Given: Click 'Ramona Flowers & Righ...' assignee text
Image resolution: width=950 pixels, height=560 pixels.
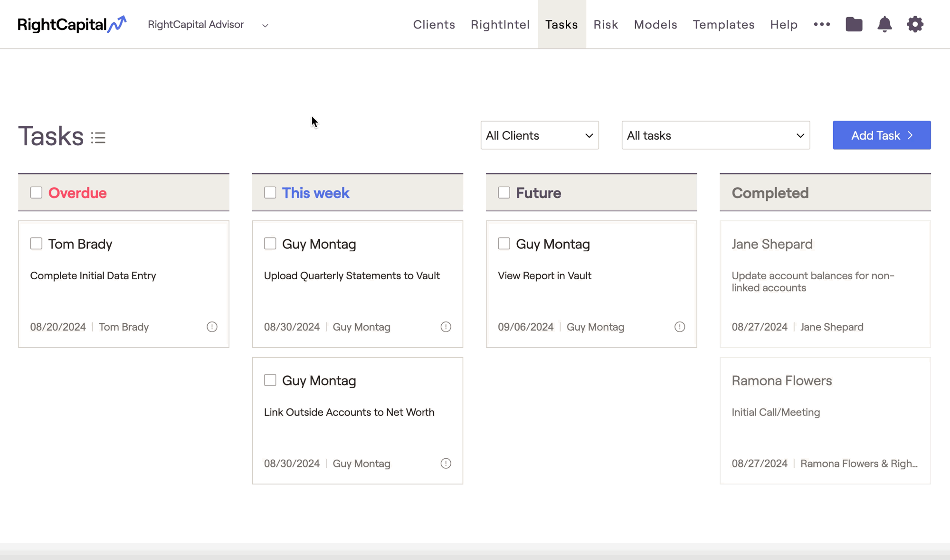Looking at the screenshot, I should coord(859,464).
